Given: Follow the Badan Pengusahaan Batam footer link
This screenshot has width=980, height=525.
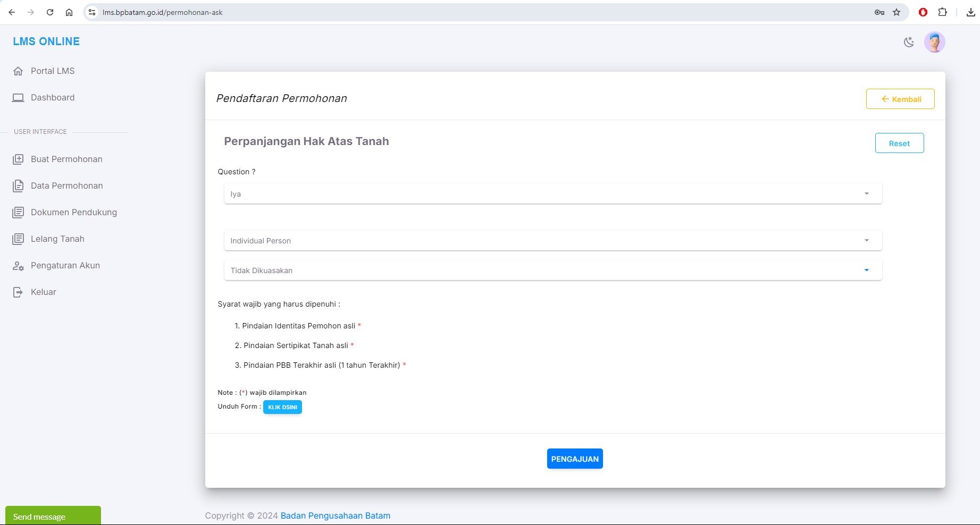Looking at the screenshot, I should pos(335,515).
